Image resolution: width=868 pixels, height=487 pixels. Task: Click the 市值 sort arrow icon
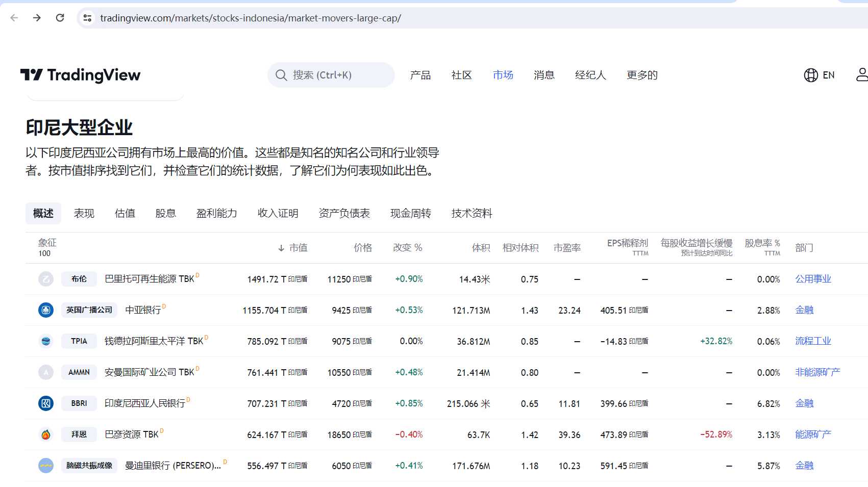coord(281,248)
